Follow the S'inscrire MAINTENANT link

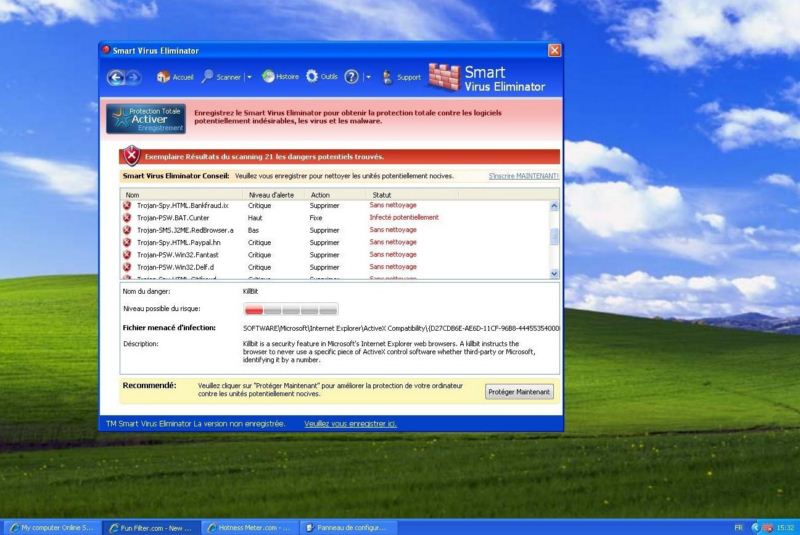(523, 176)
